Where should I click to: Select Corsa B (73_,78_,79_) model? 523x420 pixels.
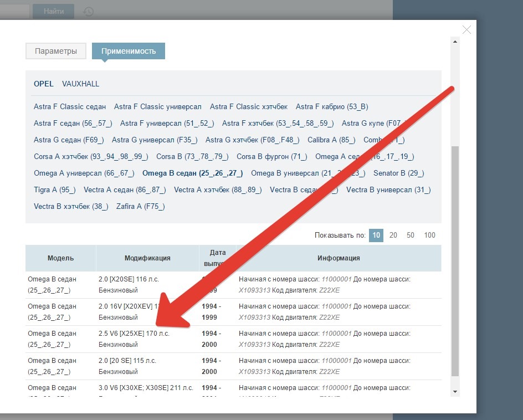pyautogui.click(x=192, y=156)
